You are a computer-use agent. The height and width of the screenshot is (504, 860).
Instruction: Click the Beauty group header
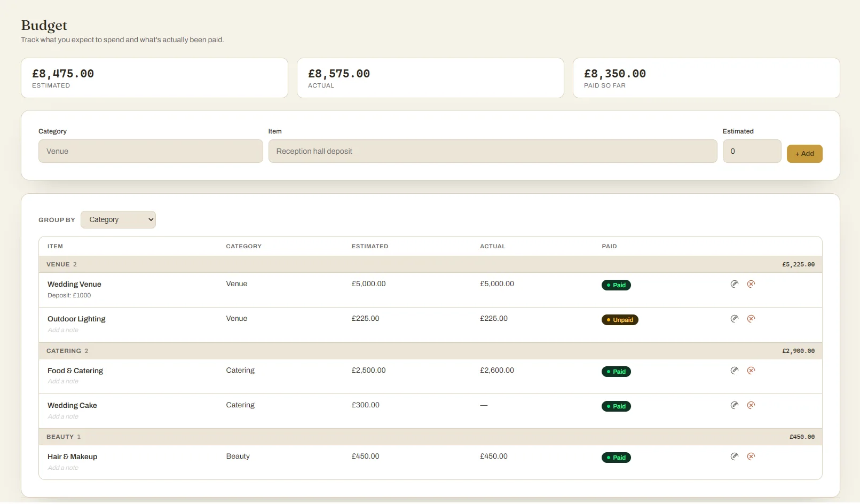[x=430, y=437]
